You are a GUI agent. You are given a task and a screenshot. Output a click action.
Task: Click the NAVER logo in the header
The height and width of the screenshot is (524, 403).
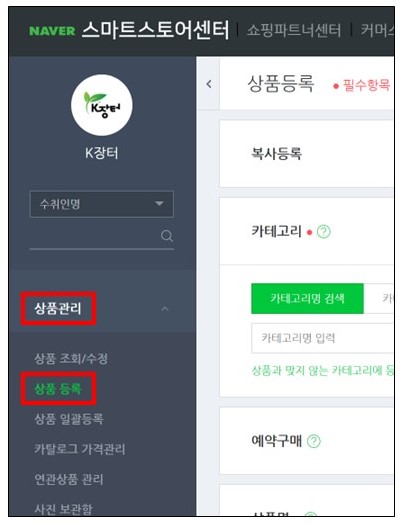tap(52, 31)
